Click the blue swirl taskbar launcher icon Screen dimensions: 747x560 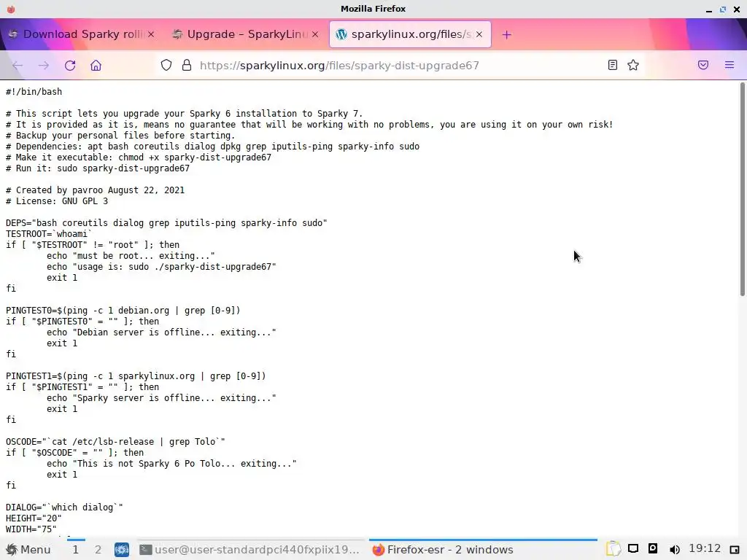122,550
